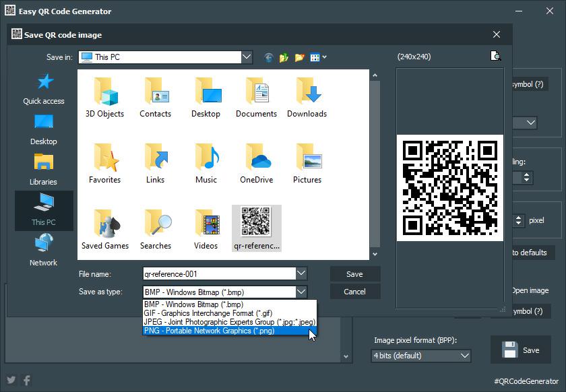Viewport: 566px width, 392px height.
Task: Go to Quick access in sidebar
Action: 44,89
